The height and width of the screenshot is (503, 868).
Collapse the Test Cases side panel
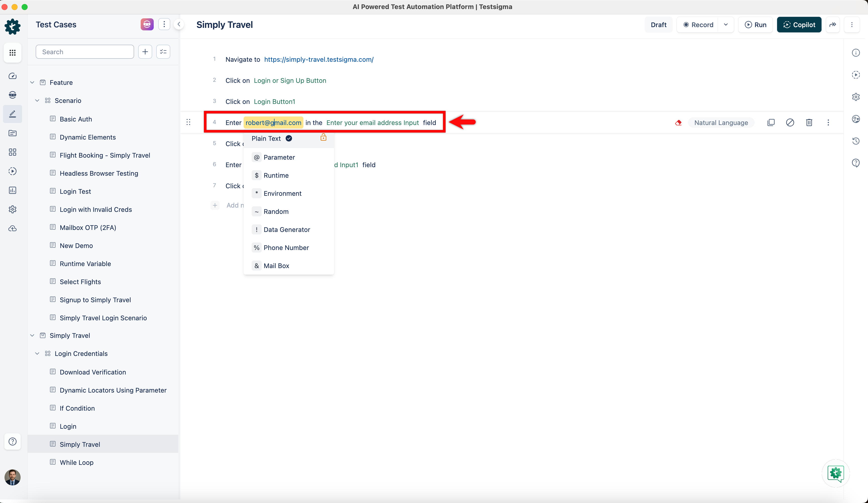179,24
